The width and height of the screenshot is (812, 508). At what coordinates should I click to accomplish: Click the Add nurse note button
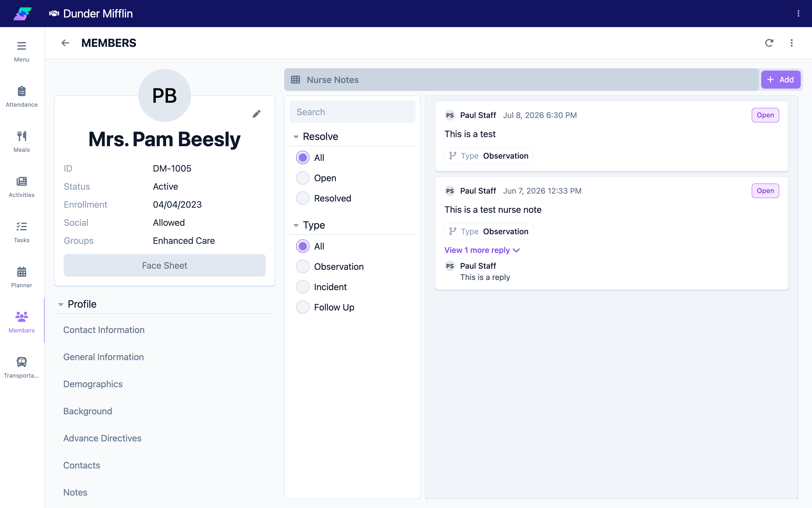pos(780,80)
